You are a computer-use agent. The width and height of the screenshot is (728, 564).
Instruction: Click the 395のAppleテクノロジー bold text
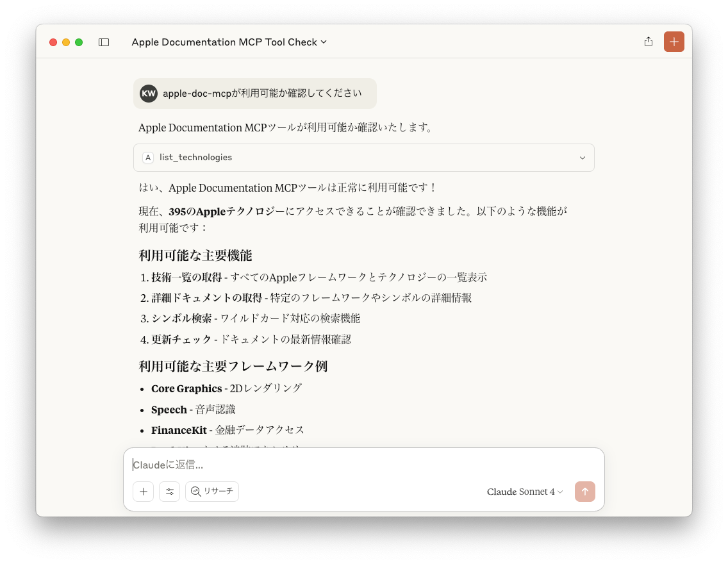[227, 211]
